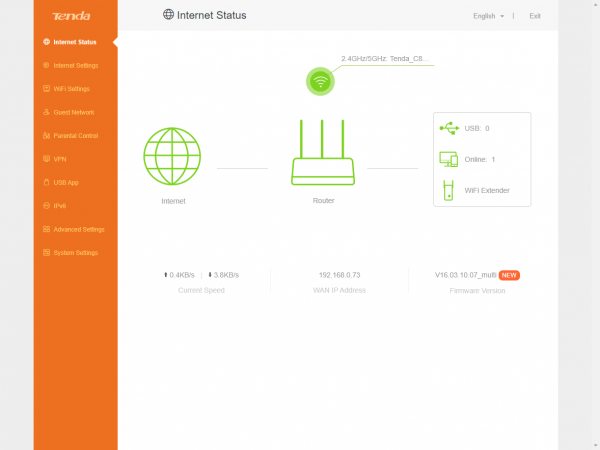Click the Internet label under the globe
Screen dimensions: 600x450
[173, 201]
